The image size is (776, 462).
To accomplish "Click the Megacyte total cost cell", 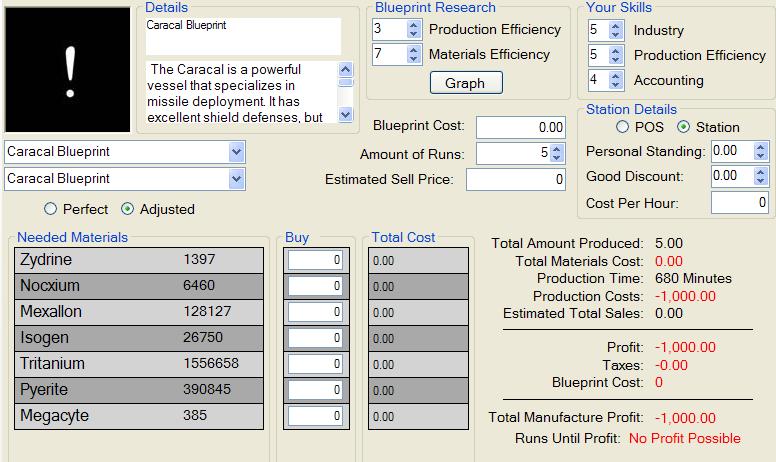I will 418,416.
